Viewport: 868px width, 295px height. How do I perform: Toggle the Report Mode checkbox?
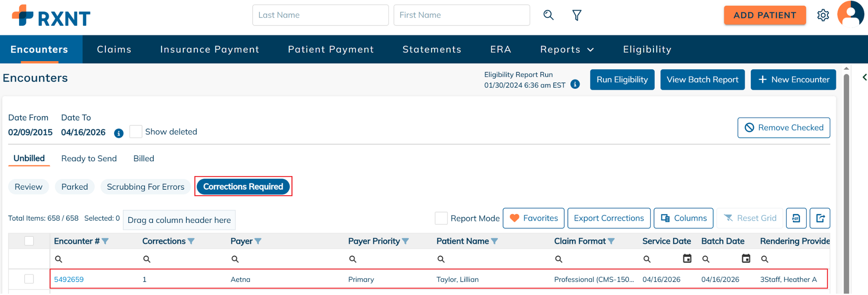point(441,218)
